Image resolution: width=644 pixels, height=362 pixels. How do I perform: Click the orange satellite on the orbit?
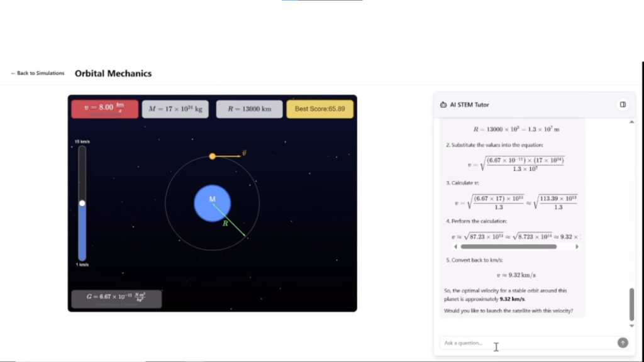(x=212, y=156)
